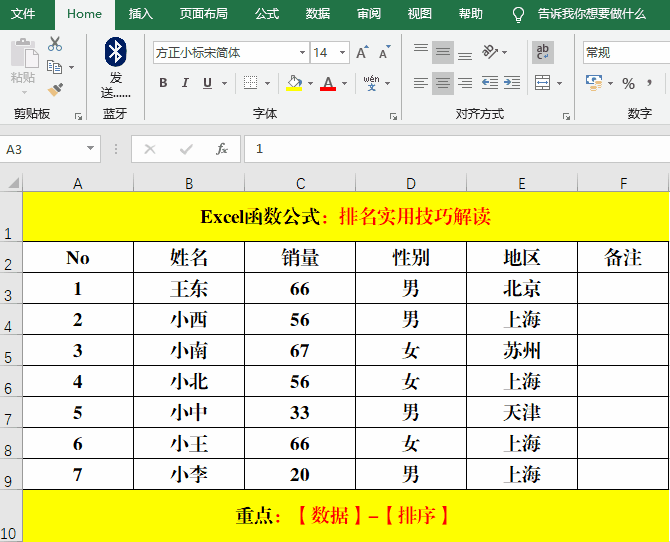
Task: Switch to the 页面布局 tab
Action: click(x=203, y=14)
